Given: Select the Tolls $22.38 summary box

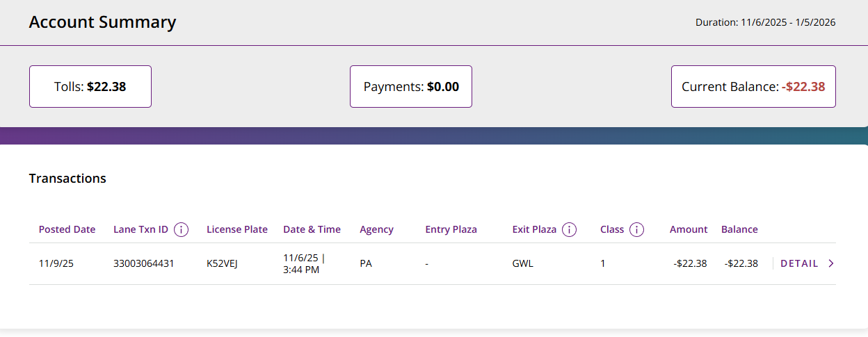Looking at the screenshot, I should pyautogui.click(x=90, y=87).
